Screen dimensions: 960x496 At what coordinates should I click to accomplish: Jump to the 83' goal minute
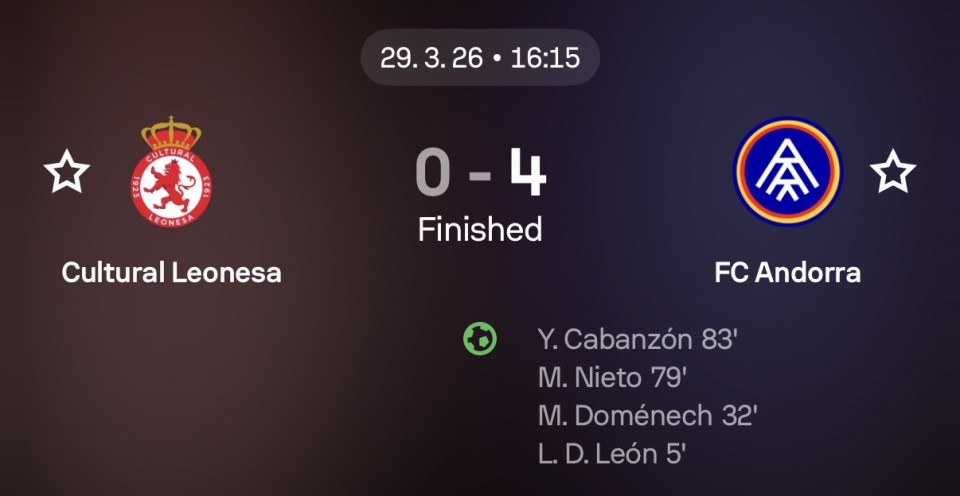point(719,339)
